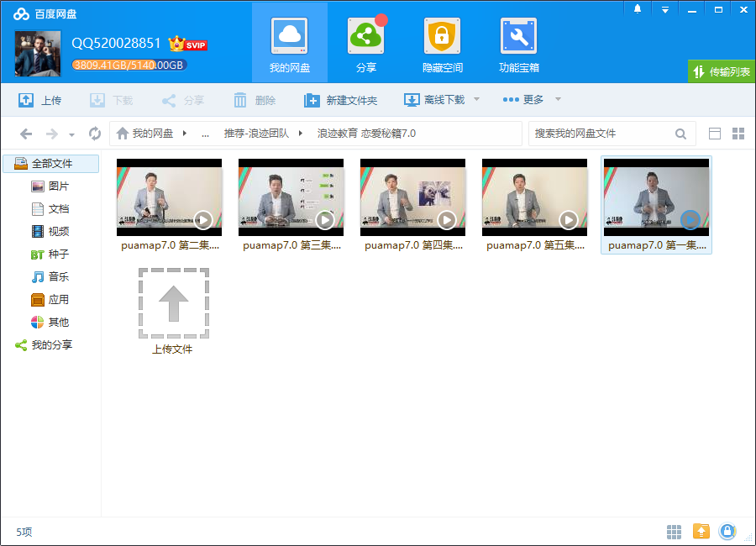Click the Baidu Netdisk logo
The height and width of the screenshot is (546, 756).
pos(45,14)
